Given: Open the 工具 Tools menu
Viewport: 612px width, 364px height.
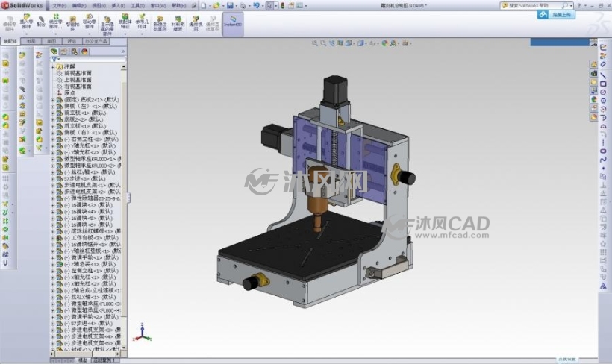Looking at the screenshot, I should [137, 6].
